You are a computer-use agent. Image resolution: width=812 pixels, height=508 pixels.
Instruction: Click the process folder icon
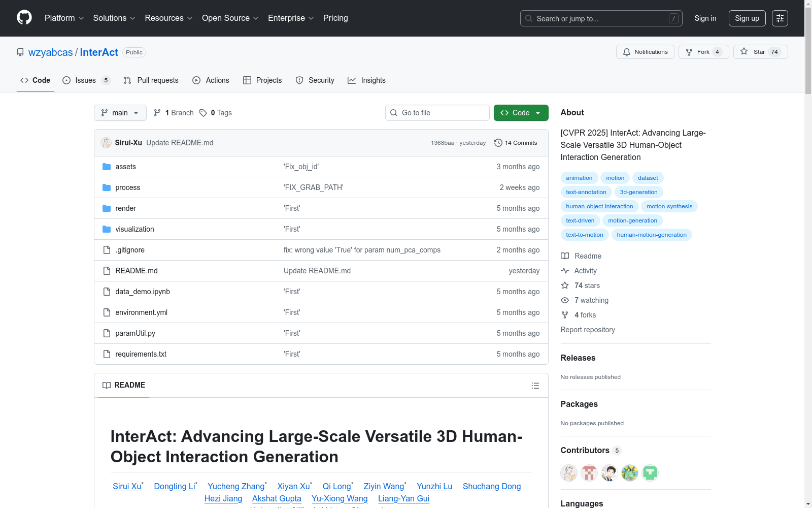coord(107,187)
